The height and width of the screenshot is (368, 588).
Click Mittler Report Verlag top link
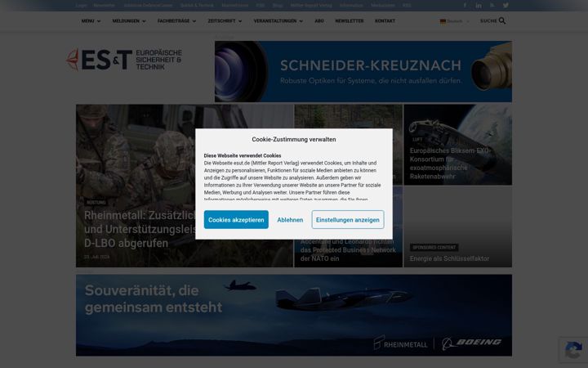[311, 5]
